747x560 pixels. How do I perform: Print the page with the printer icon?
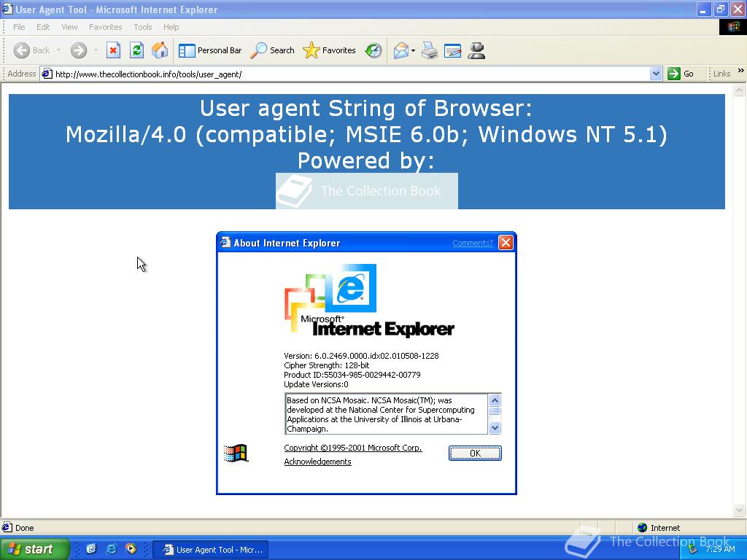pos(430,50)
